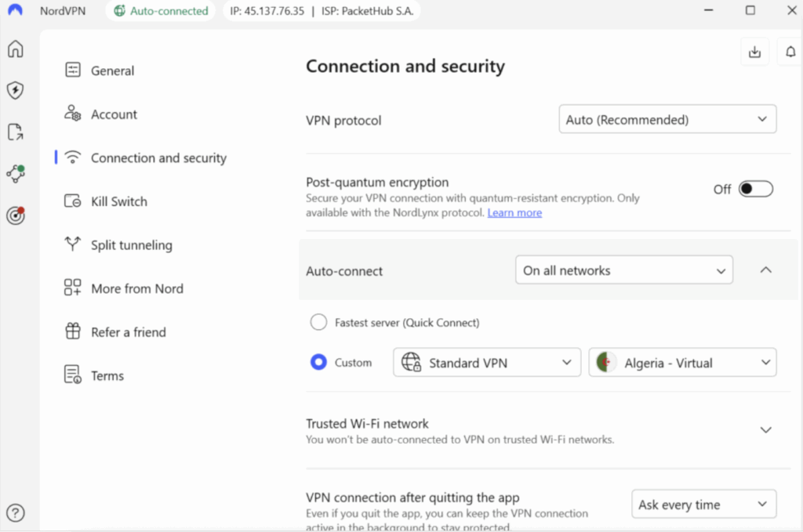
Task: Expand the Trusted Wi-Fi network section
Action: click(766, 429)
